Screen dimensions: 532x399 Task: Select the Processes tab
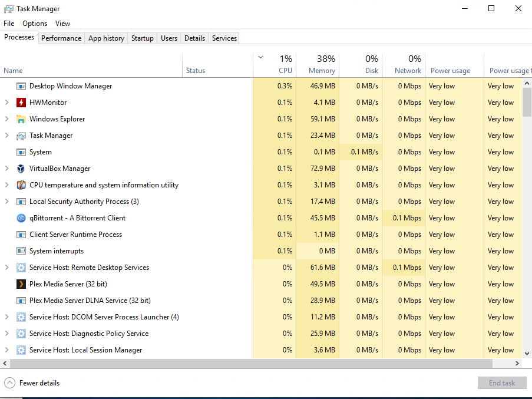click(x=19, y=37)
